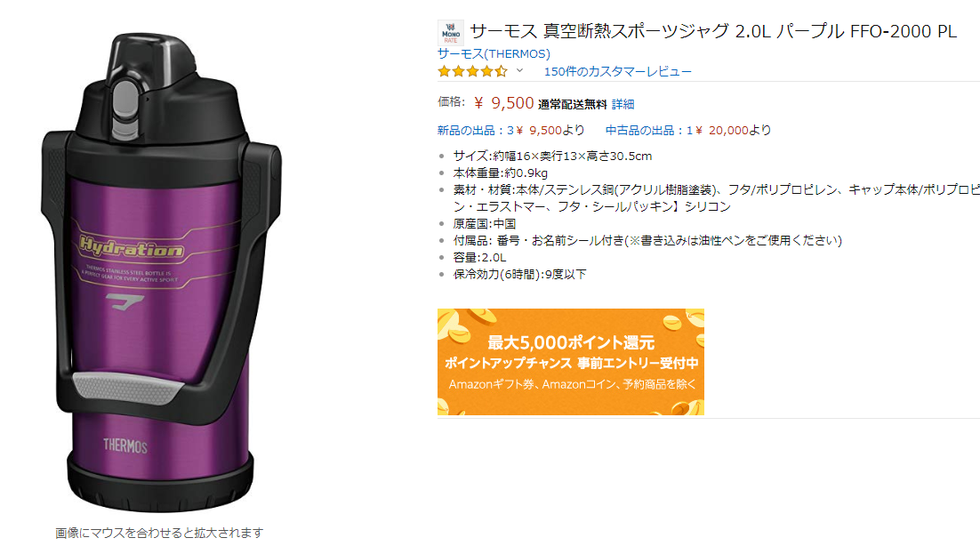
Task: Click the THERMOS logo on bottle base
Action: [125, 446]
